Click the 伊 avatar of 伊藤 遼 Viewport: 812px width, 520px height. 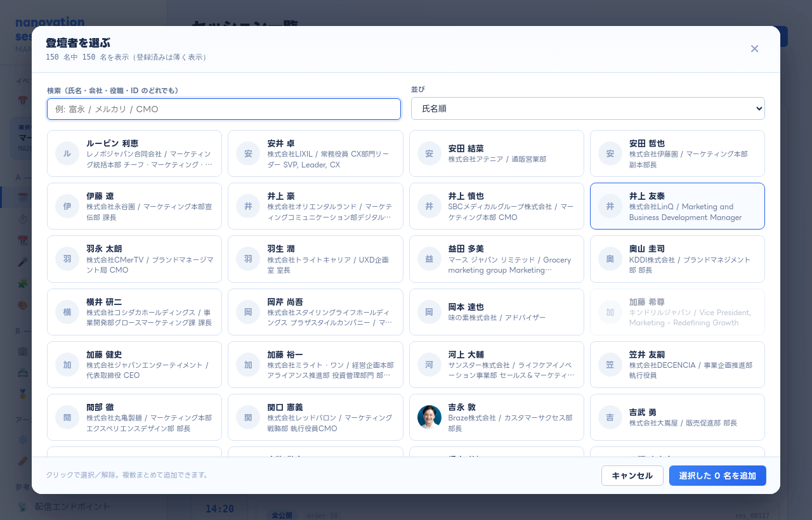[x=67, y=206]
